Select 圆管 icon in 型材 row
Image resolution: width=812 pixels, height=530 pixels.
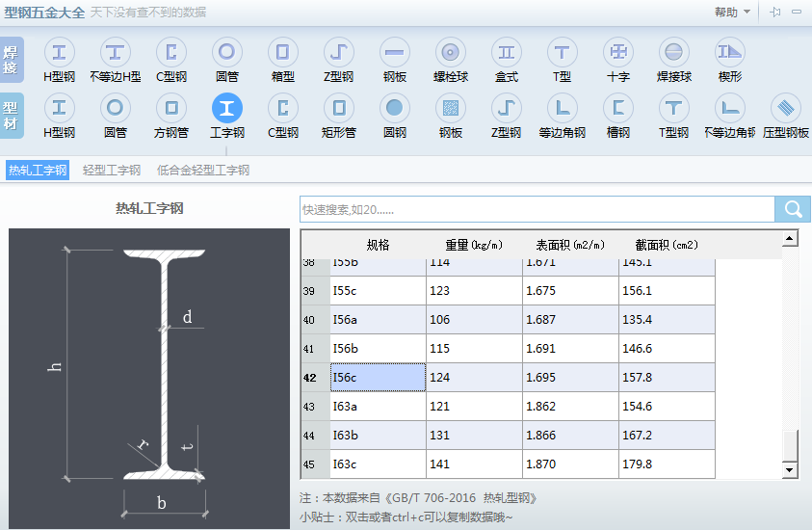click(115, 108)
